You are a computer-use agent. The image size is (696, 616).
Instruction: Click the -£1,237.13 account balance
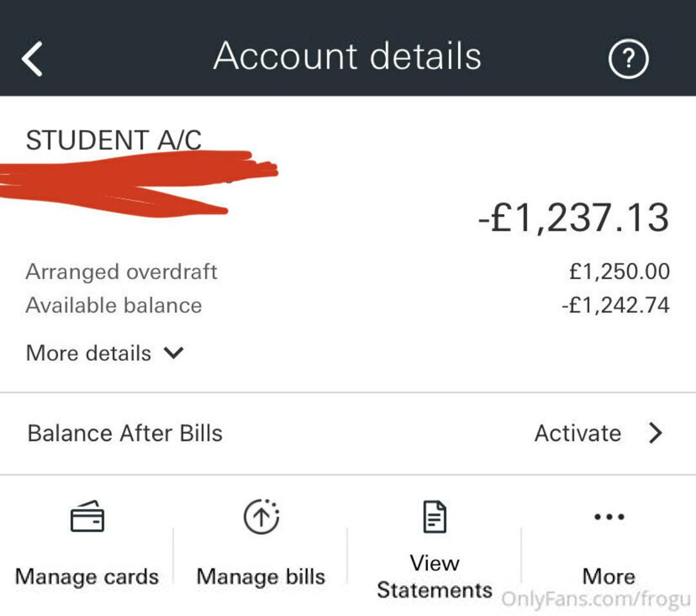(574, 218)
